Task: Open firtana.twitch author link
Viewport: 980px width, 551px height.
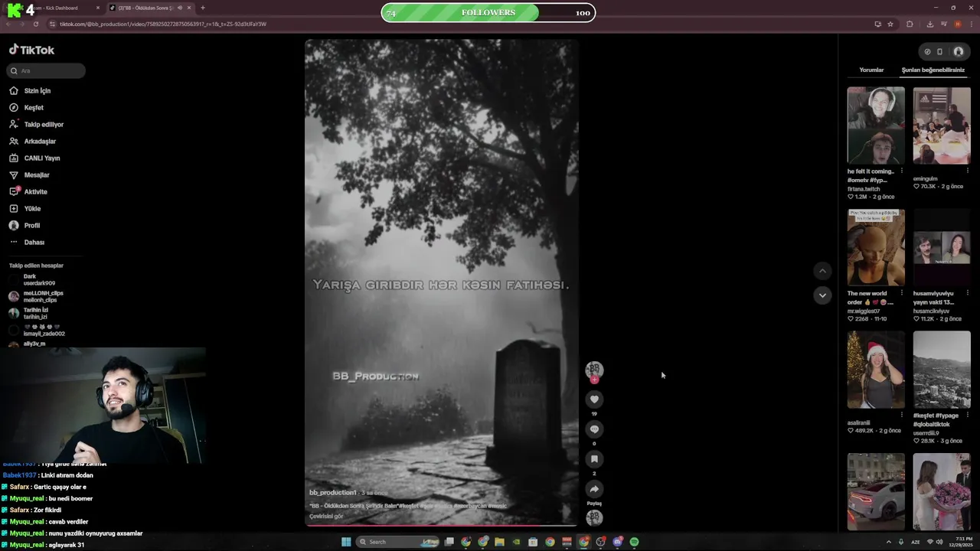Action: coord(864,189)
